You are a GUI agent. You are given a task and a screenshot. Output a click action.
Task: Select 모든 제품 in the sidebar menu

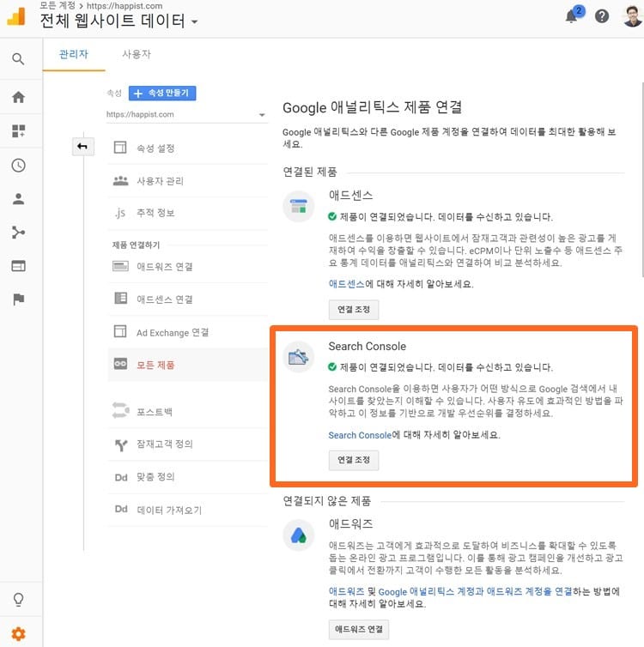coord(155,365)
